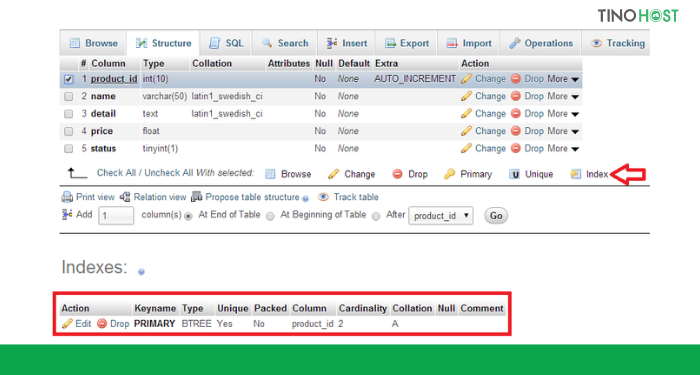Click the Add column icon
The image size is (700, 375).
pyautogui.click(x=67, y=215)
